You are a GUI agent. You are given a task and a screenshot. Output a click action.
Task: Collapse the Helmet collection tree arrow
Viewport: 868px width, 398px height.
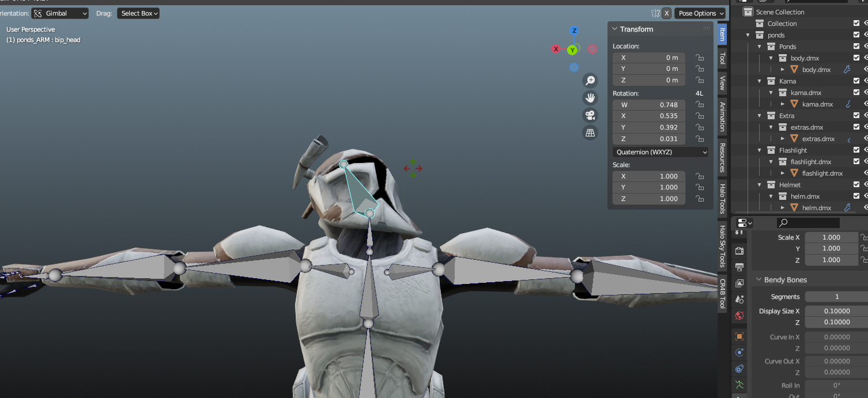coord(760,185)
